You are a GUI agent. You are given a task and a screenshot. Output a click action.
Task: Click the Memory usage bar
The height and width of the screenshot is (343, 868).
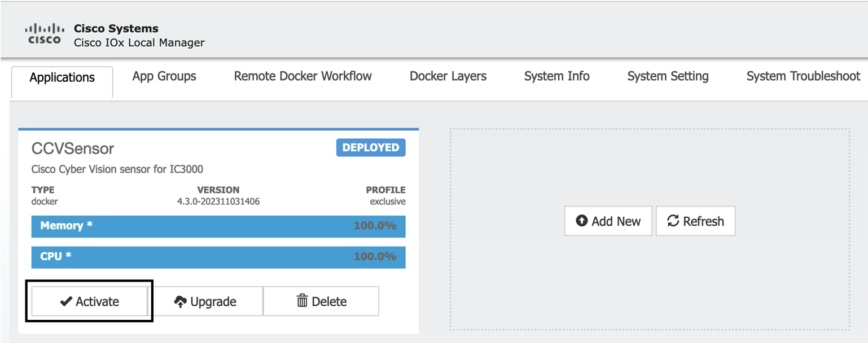(x=218, y=226)
